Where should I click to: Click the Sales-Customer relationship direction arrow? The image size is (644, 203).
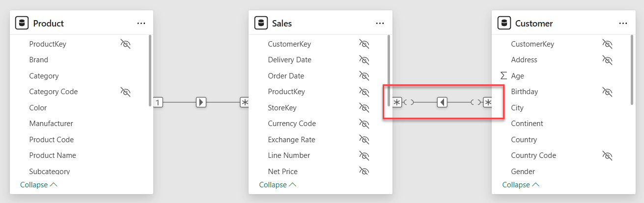[x=442, y=102]
